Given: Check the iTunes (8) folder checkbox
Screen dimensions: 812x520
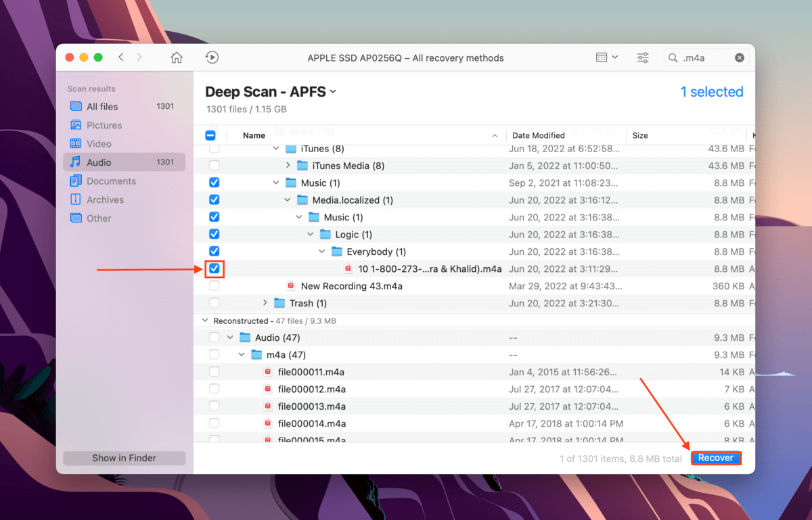Looking at the screenshot, I should tap(214, 149).
